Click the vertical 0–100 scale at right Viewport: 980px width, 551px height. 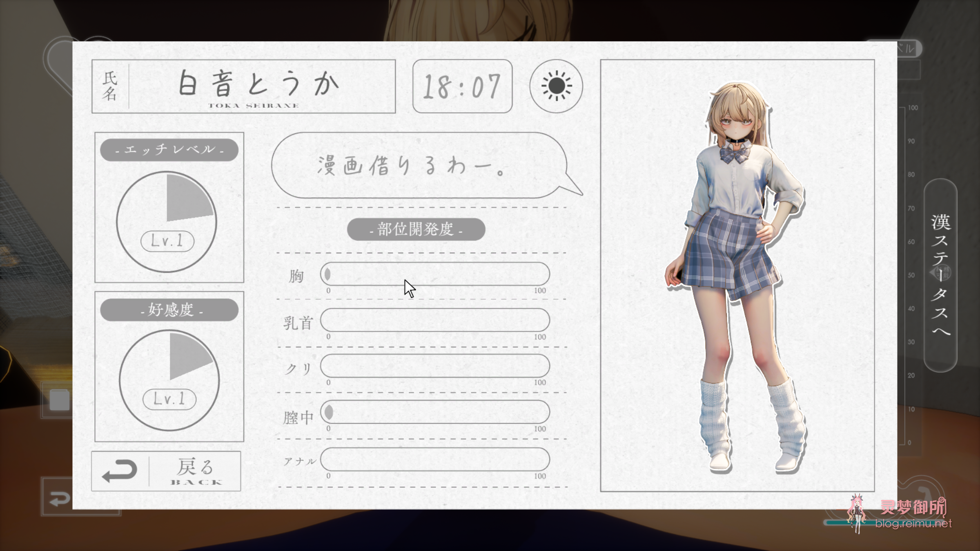[x=907, y=275]
